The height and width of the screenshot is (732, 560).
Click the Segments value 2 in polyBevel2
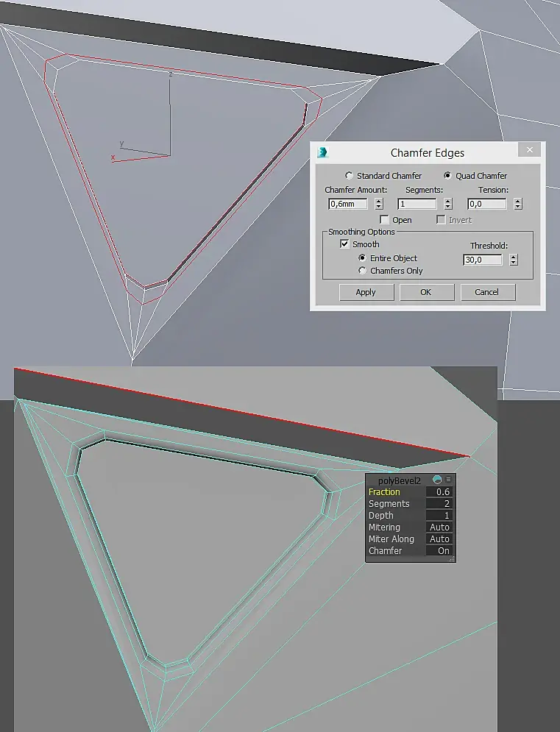click(x=439, y=504)
